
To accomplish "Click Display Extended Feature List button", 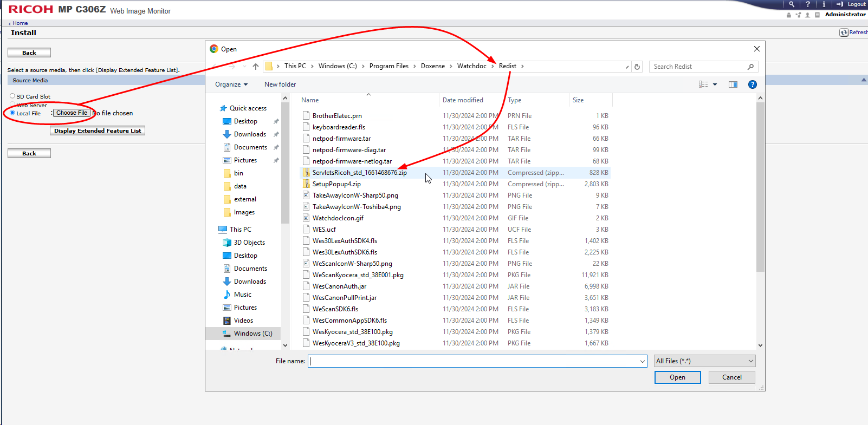I will pyautogui.click(x=98, y=130).
